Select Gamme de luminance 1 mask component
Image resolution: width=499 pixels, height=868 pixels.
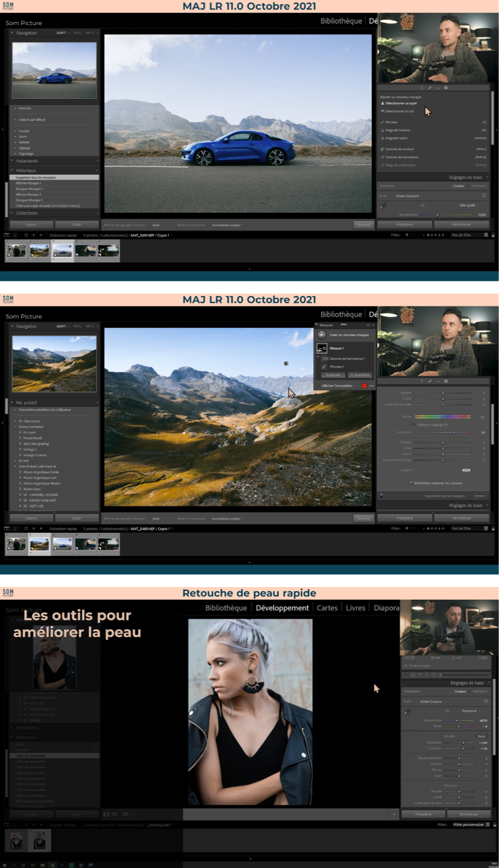(x=346, y=359)
